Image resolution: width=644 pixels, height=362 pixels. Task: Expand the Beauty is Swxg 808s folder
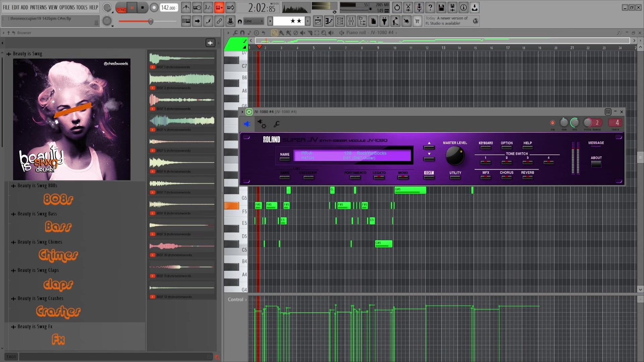pos(37,186)
